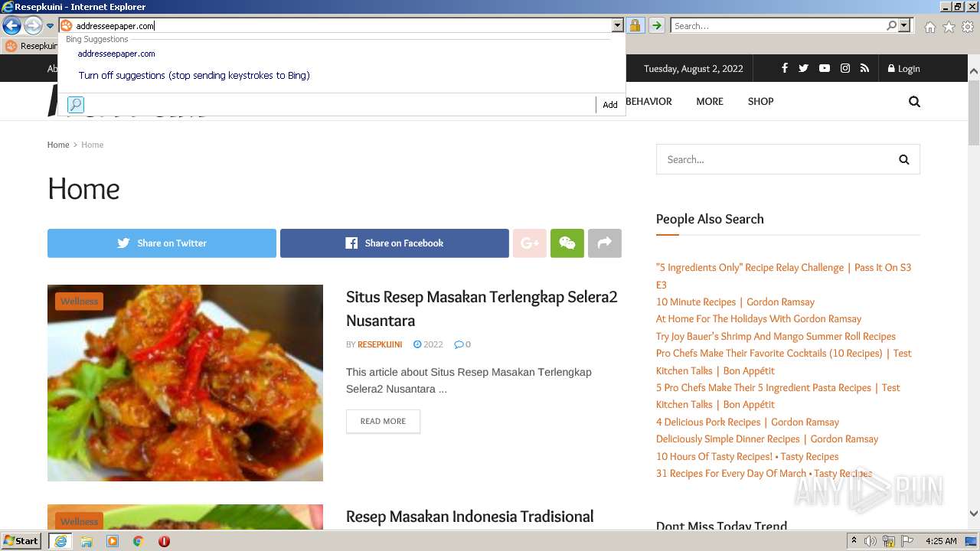Open the Chrome taskbar icon
Screen dimensions: 980x551
[x=139, y=541]
